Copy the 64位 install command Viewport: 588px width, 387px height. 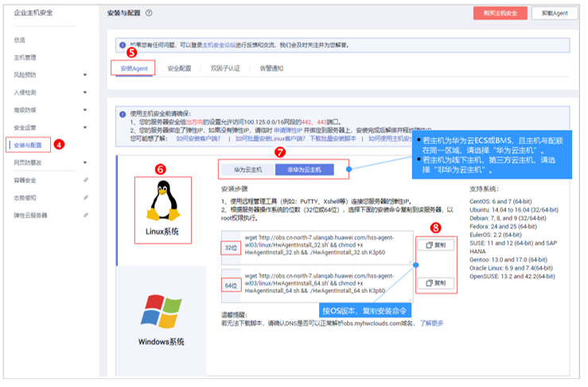click(x=436, y=283)
